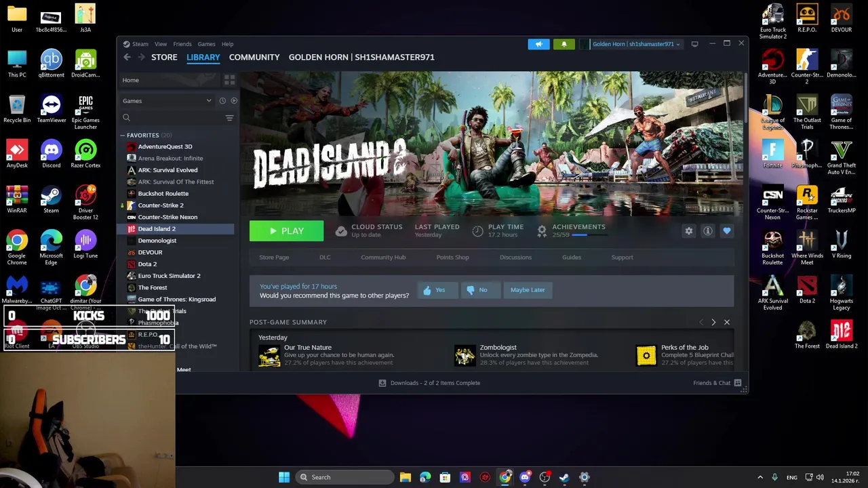Open OBS Studio from taskbar
The width and height of the screenshot is (868, 488).
[545, 477]
